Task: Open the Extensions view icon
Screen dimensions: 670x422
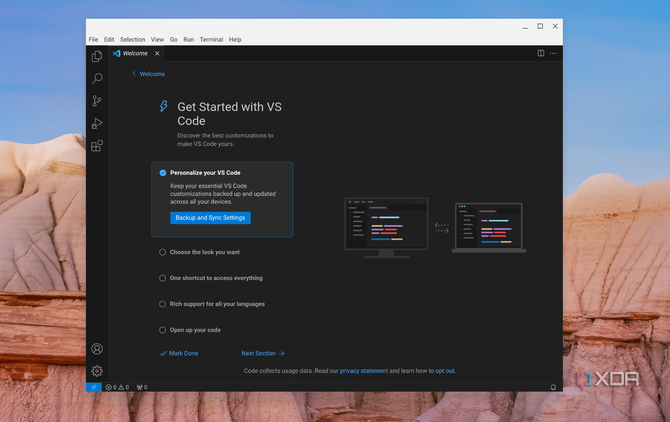Action: (97, 146)
